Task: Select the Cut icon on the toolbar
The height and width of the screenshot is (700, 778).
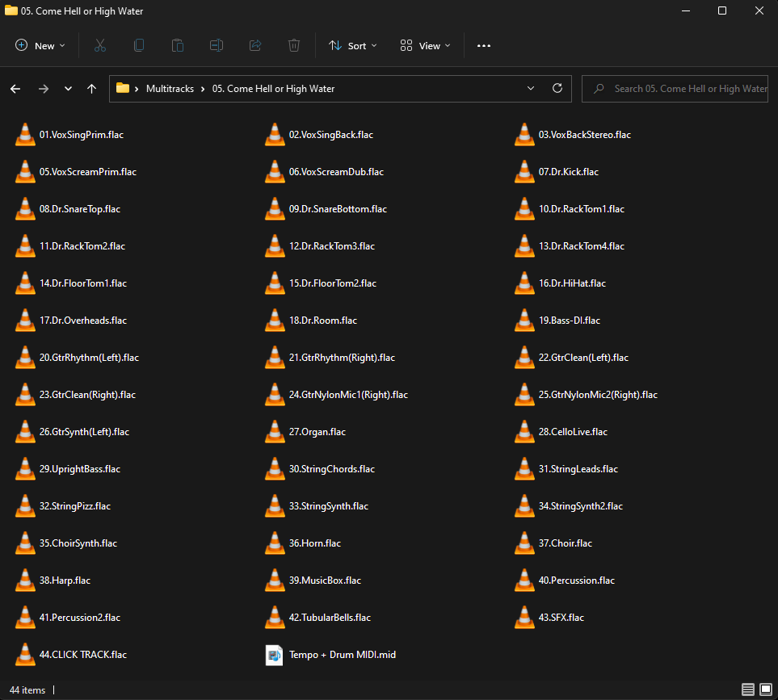Action: point(100,45)
